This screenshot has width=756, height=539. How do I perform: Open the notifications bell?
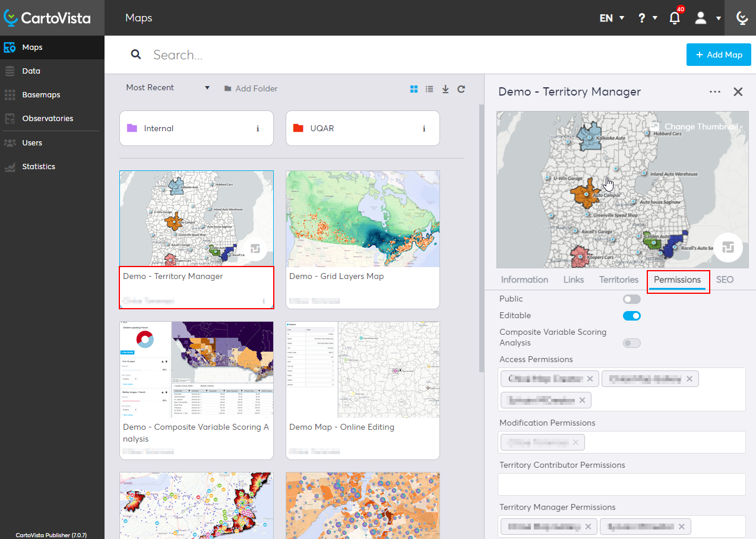tap(674, 18)
